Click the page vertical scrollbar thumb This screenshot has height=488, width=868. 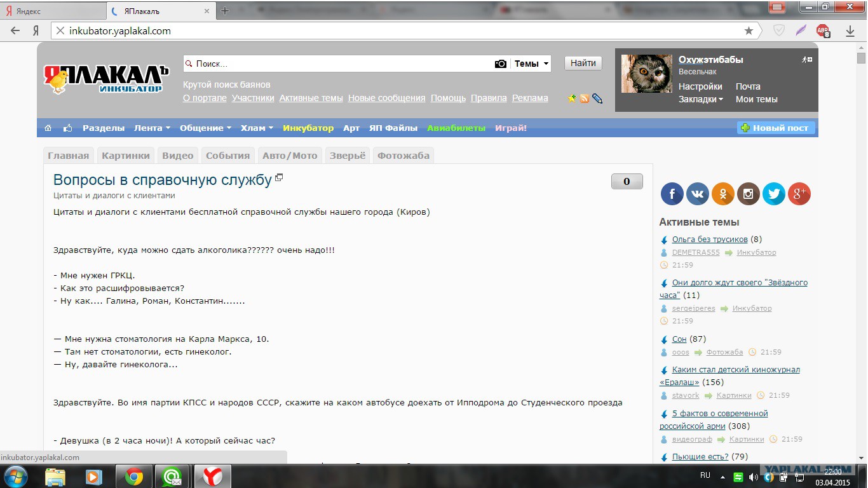[862, 58]
